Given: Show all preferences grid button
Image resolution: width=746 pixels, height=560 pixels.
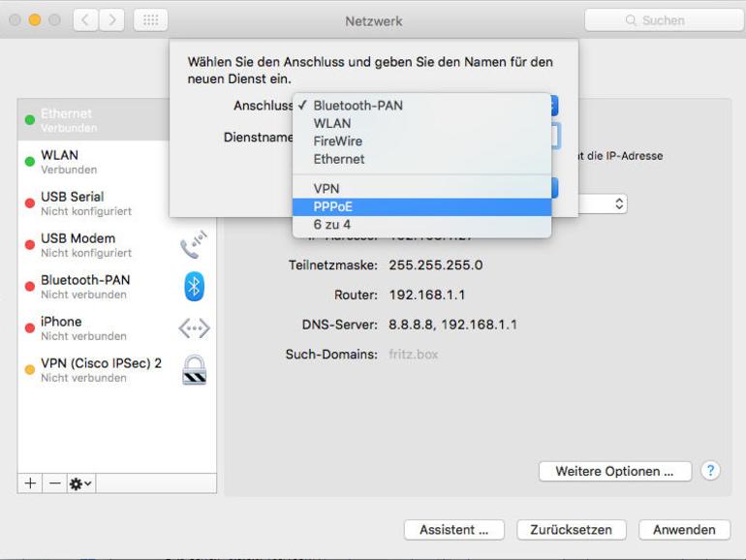Looking at the screenshot, I should [150, 20].
